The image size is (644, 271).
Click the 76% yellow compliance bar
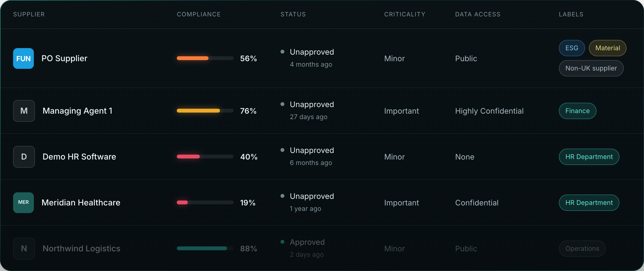205,111
